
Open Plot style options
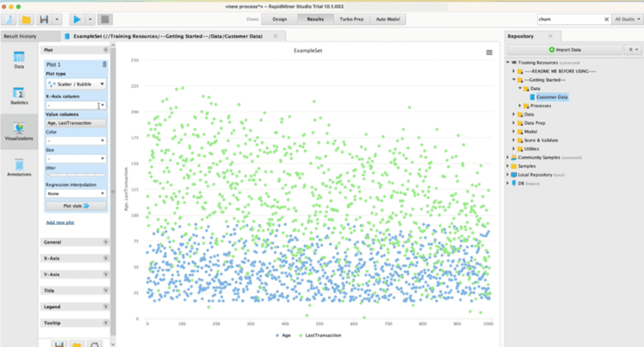(x=76, y=206)
